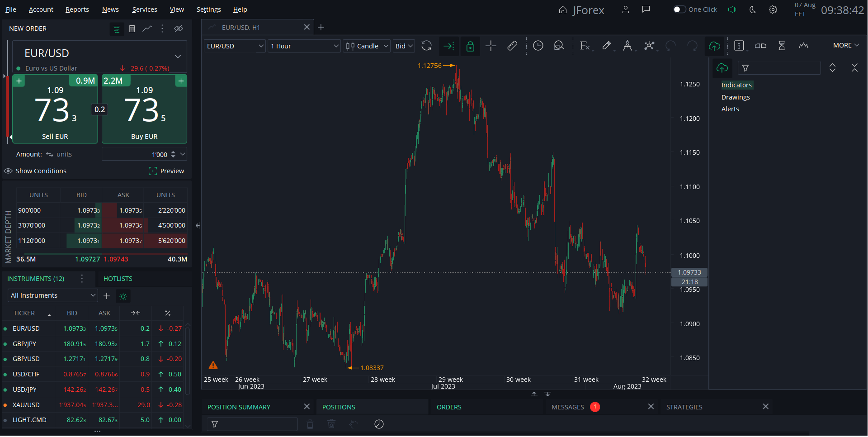This screenshot has height=437, width=868.
Task: Open the home icon next to JForex
Action: [x=563, y=9]
